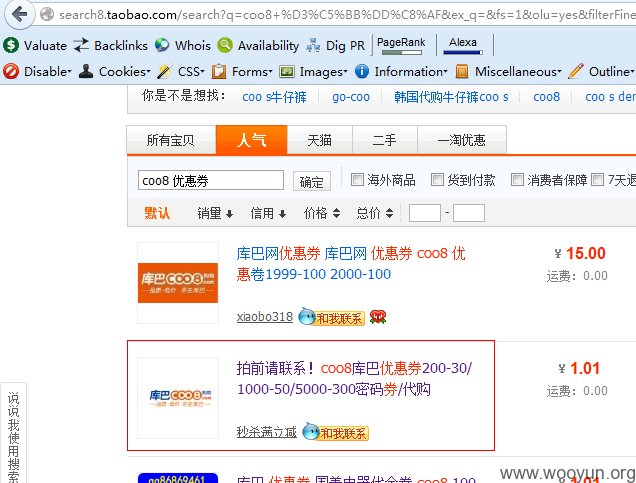The image size is (636, 483).
Task: Check domain Availability magnifier icon
Action: click(x=225, y=45)
